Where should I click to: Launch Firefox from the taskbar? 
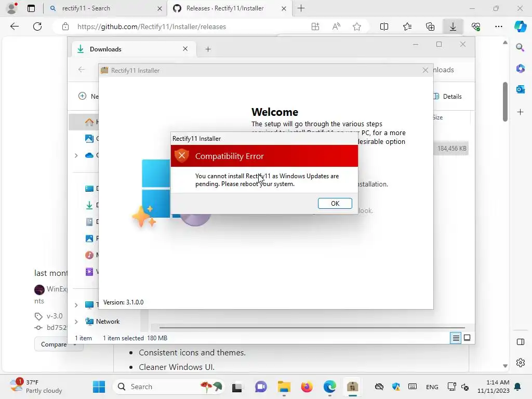307,387
